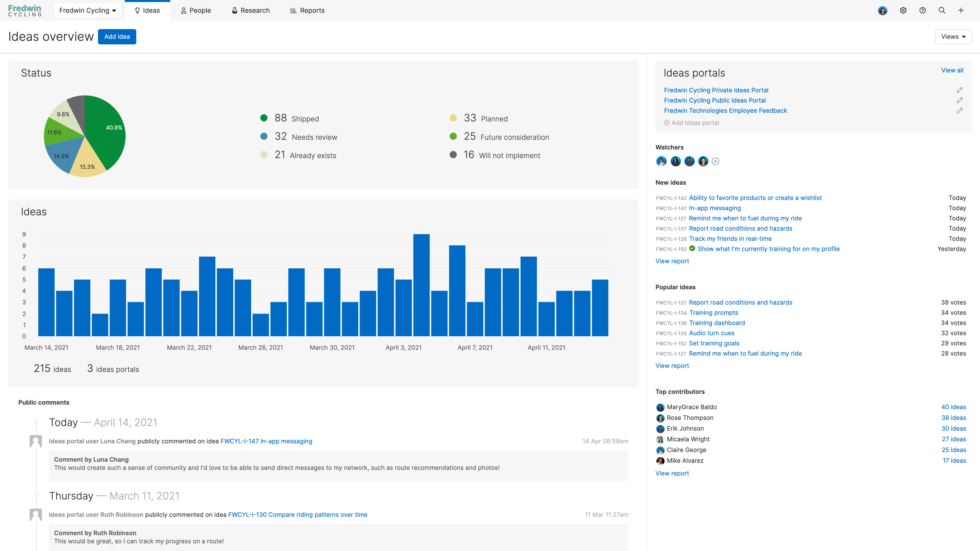Open the Fredwin Cycling workspace dropdown
This screenshot has height=551, width=980.
tap(88, 10)
